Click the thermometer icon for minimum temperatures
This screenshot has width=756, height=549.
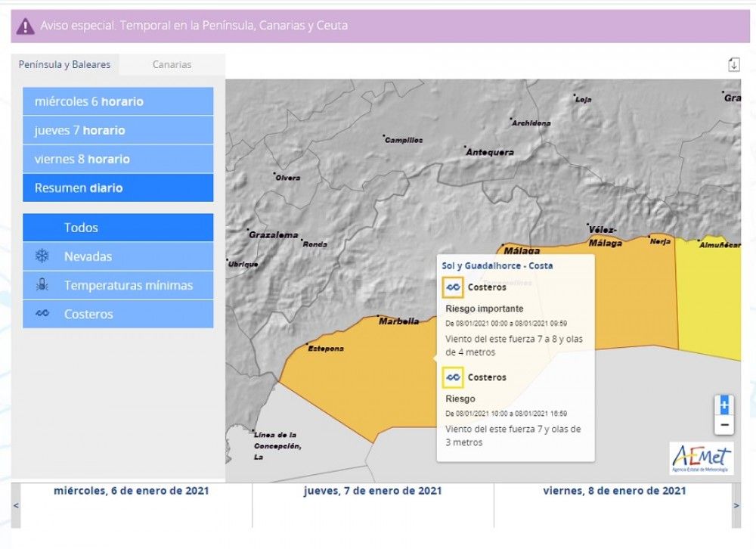[42, 285]
